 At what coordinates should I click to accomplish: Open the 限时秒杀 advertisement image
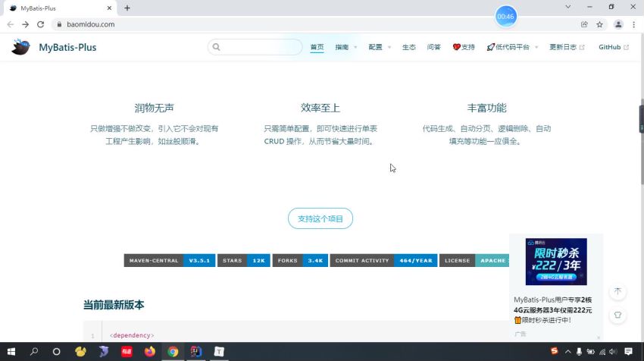[x=556, y=262]
